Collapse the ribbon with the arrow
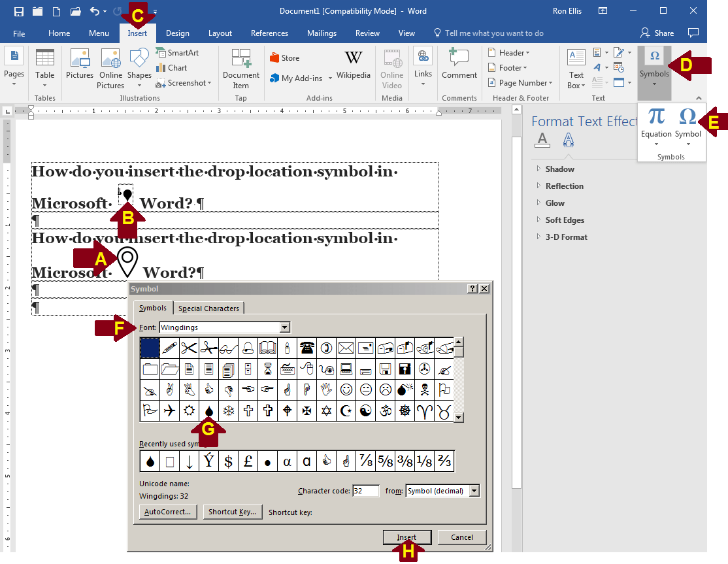 point(699,98)
